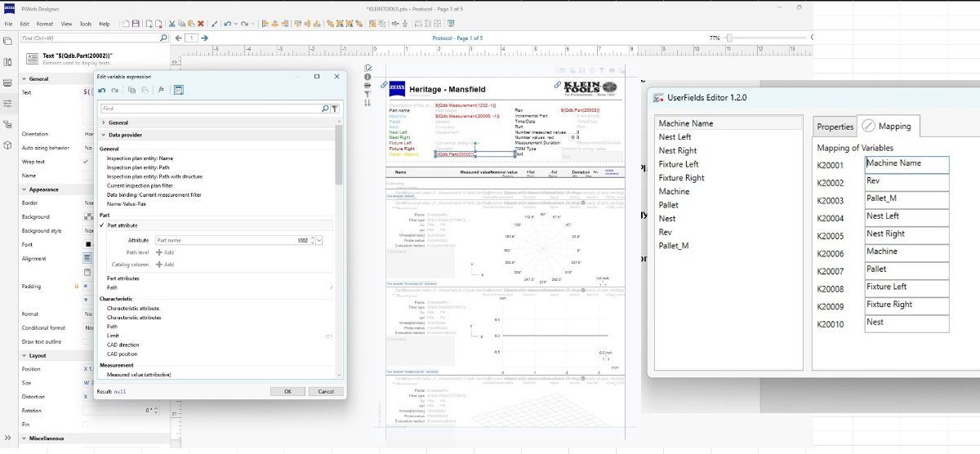Collapse the Data provider section

104,135
